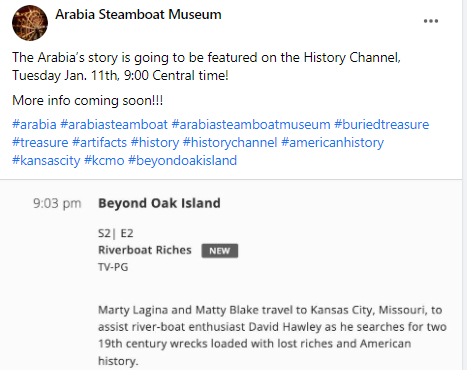
Task: Click the Riverboat Riches episode title
Action: [x=145, y=250]
